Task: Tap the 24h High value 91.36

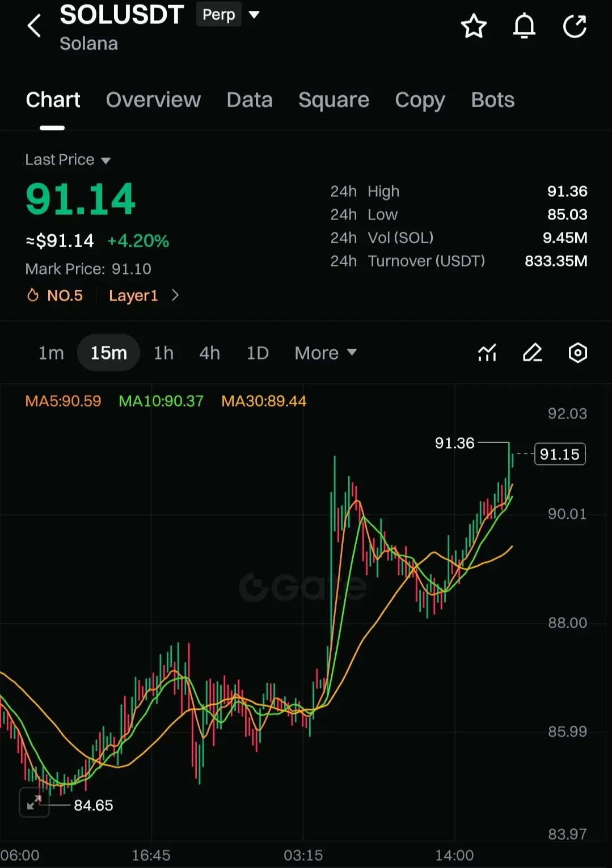Action: pyautogui.click(x=567, y=191)
